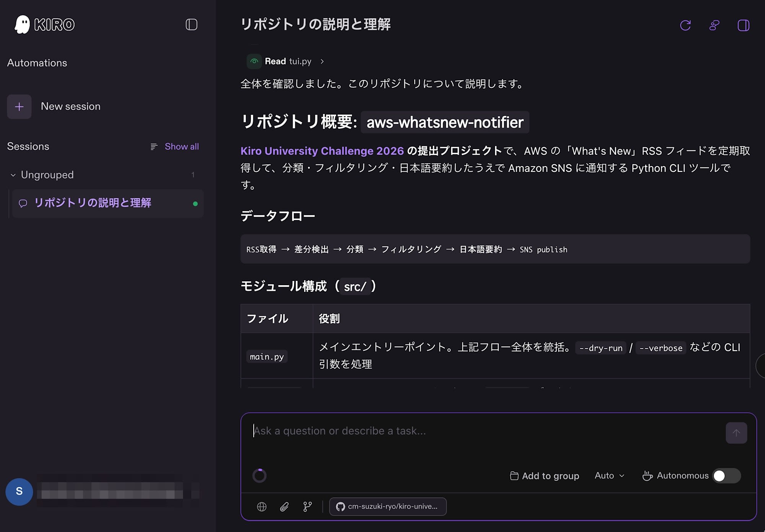765x532 pixels.
Task: Click the Autonomous coffee cup icon
Action: pyautogui.click(x=647, y=475)
